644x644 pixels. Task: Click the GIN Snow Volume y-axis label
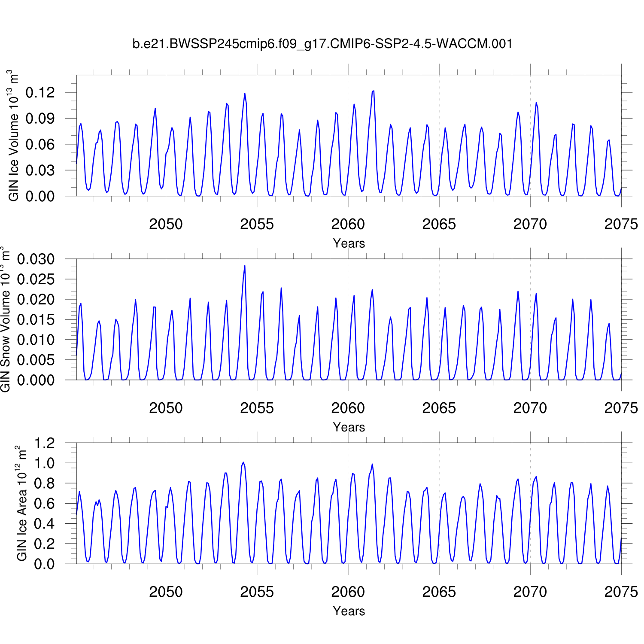click(x=5, y=319)
